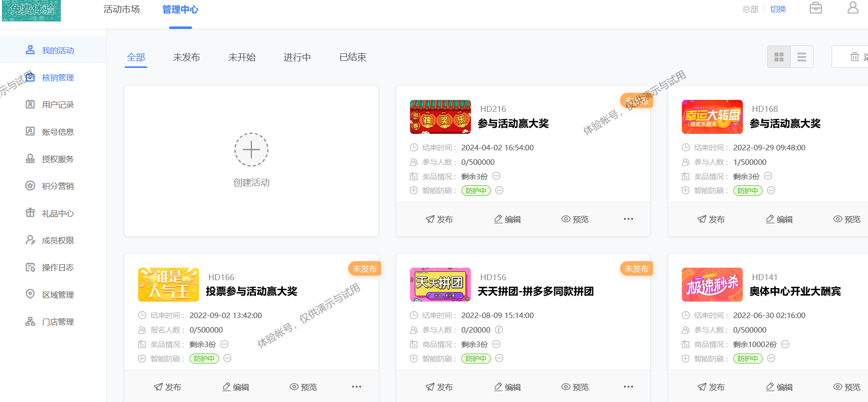868x402 pixels.
Task: Open HD168 幸运大转盘 thumbnail
Action: [712, 117]
